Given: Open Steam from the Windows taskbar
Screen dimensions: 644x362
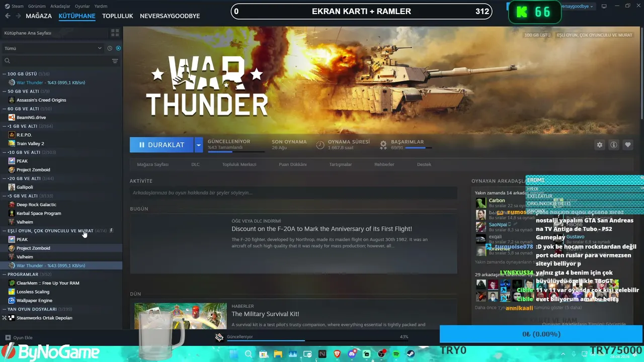Looking at the screenshot, I should coord(411,354).
